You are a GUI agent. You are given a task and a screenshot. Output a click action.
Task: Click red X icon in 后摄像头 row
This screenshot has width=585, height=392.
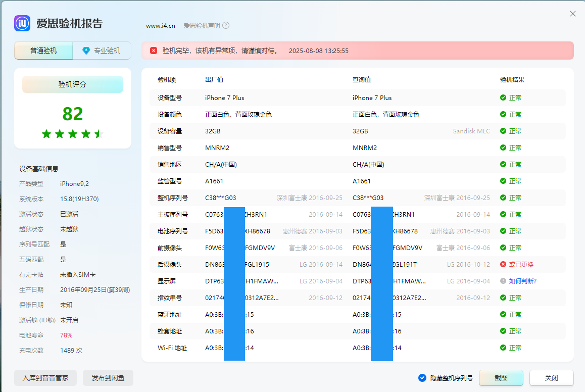(x=503, y=264)
